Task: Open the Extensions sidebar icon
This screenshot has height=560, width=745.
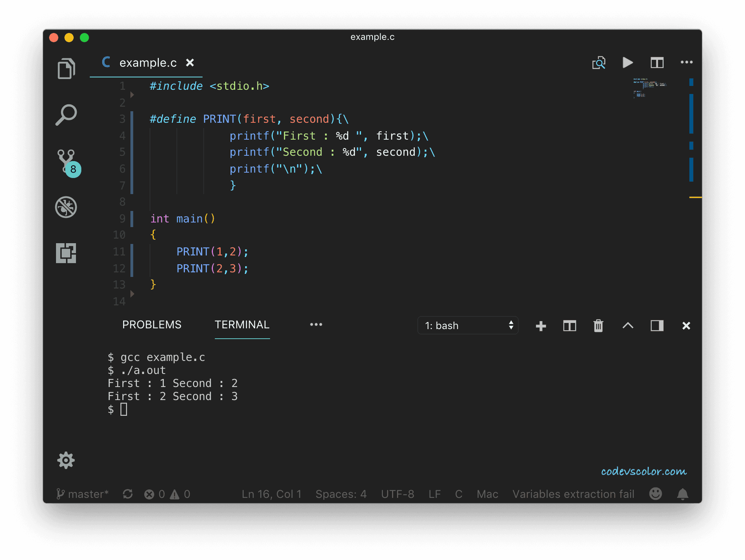Action: pyautogui.click(x=66, y=253)
